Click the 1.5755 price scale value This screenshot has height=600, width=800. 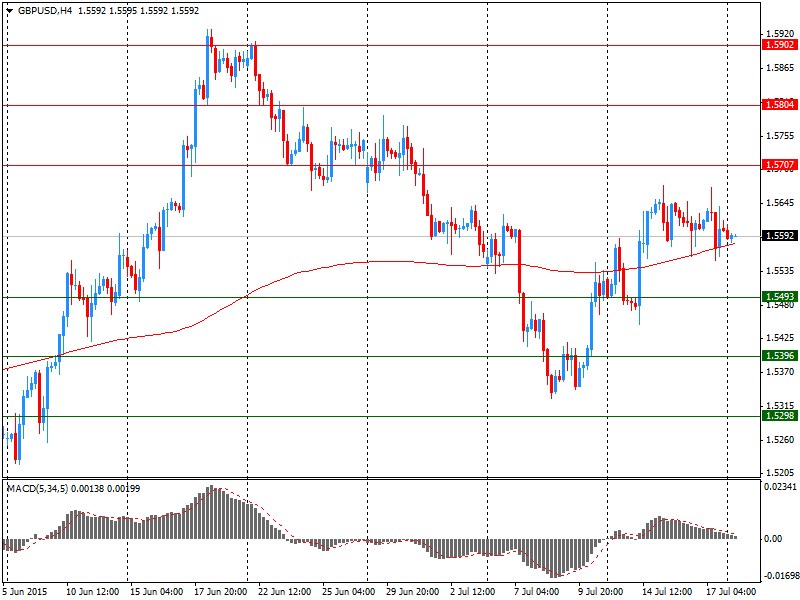pyautogui.click(x=780, y=136)
